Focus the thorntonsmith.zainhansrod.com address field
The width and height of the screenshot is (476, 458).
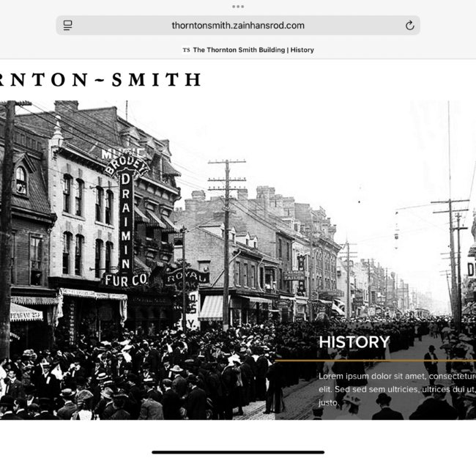coord(238,25)
